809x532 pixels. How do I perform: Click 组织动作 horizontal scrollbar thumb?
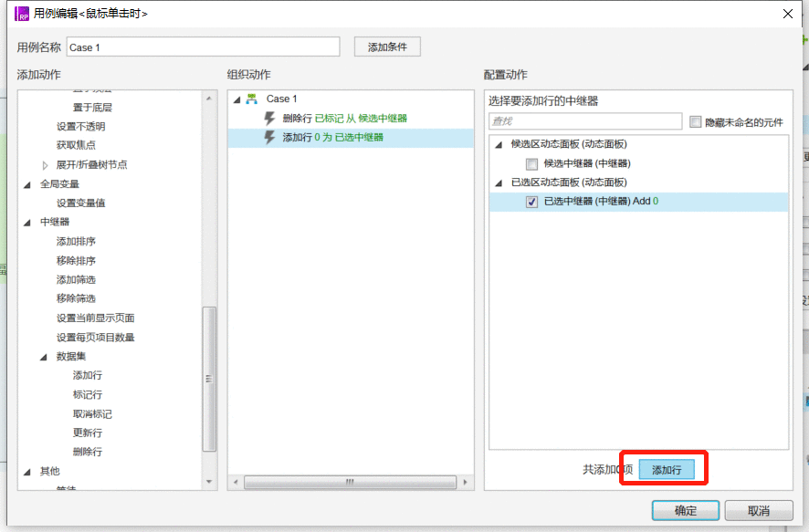point(350,483)
